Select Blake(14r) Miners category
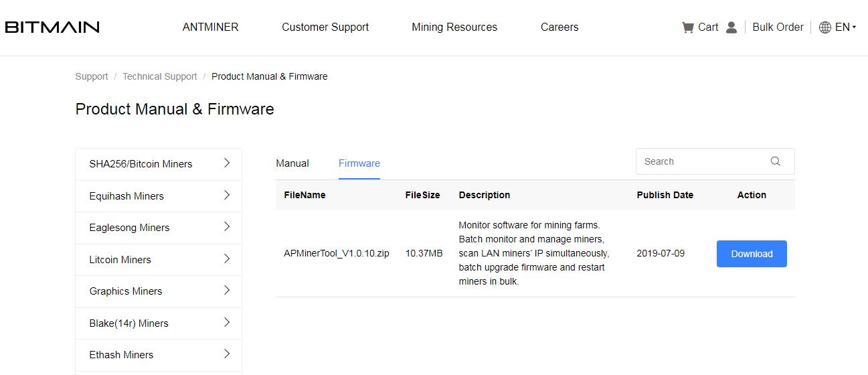868x375 pixels. [159, 323]
